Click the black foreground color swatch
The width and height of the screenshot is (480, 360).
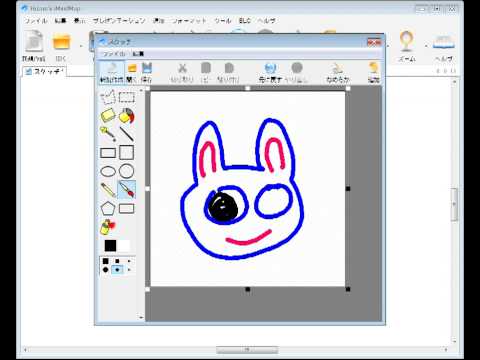[x=110, y=246]
